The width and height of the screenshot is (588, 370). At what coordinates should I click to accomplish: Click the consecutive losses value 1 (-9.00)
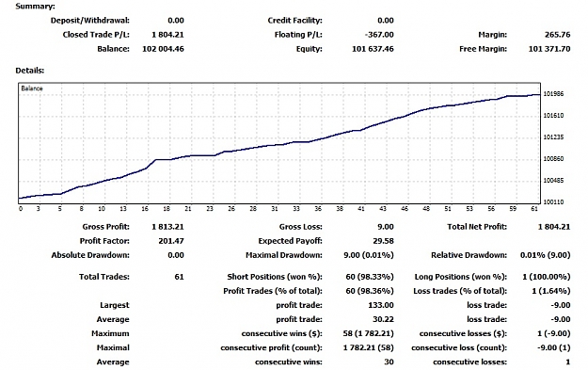[553, 334]
